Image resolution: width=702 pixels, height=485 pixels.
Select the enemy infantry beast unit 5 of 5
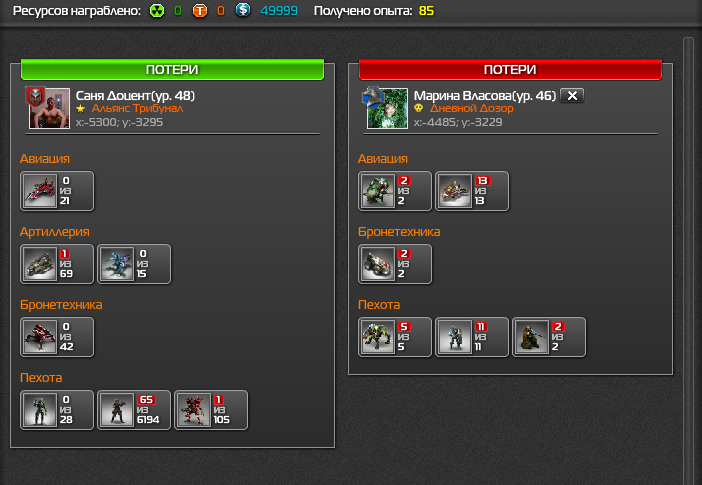[x=395, y=337]
